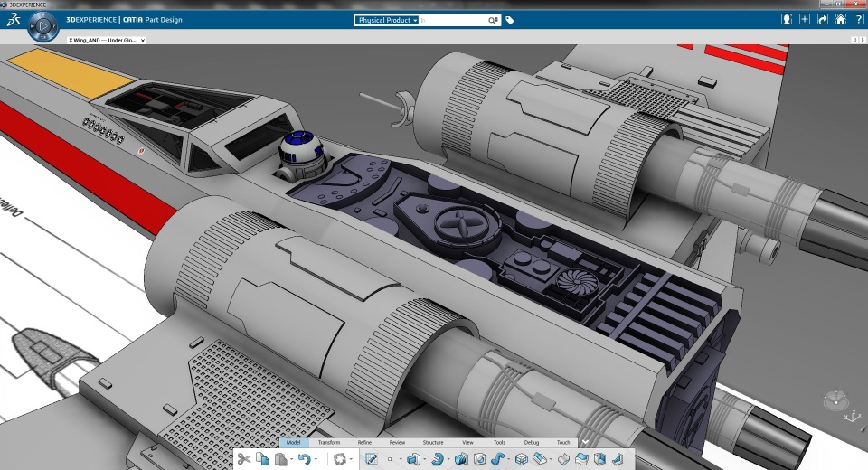Click the plus Add icon in top bar
This screenshot has height=470, width=868.
805,19
